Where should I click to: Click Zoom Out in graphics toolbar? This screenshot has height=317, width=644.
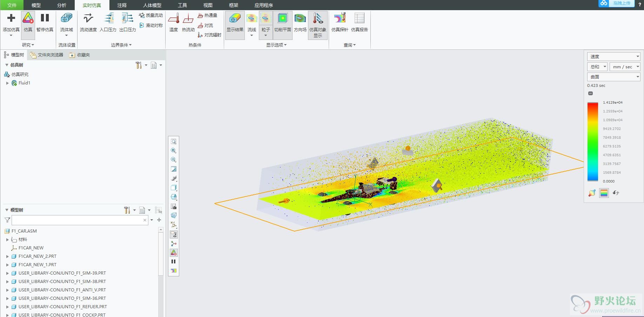(174, 160)
